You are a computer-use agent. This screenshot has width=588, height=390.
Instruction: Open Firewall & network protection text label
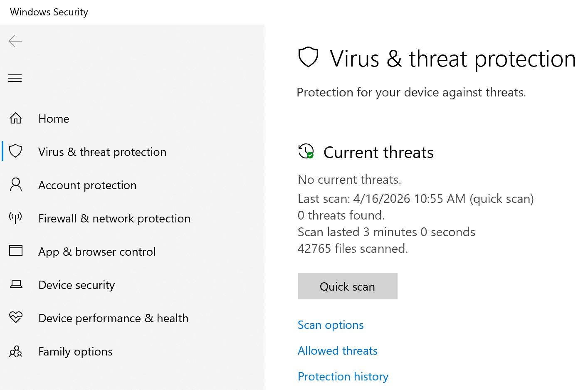[x=114, y=219]
